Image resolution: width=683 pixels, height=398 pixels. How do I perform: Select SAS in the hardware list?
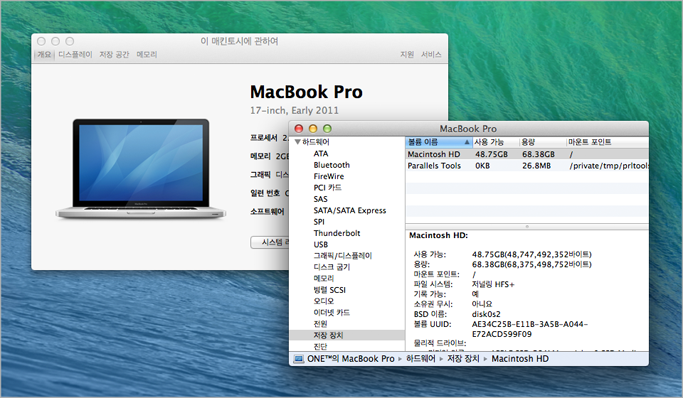click(x=320, y=199)
